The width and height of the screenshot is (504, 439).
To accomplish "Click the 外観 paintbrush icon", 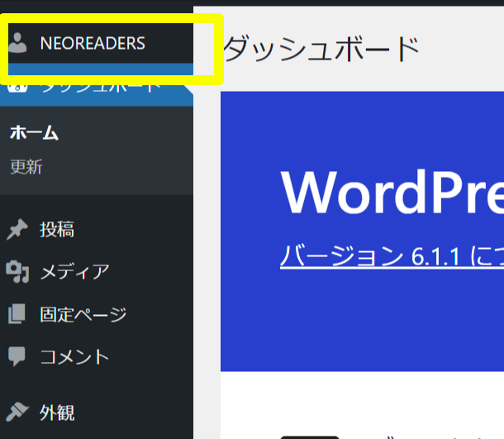I will point(17,412).
